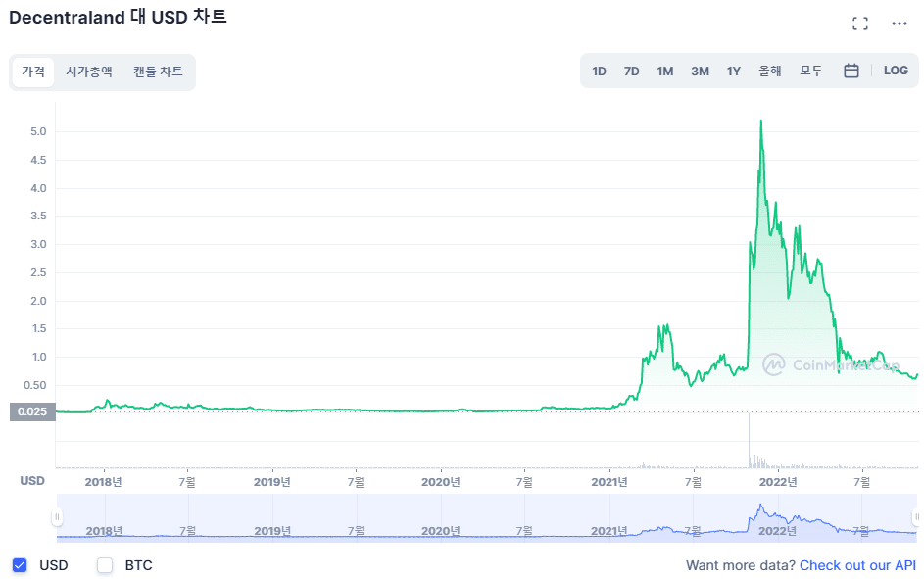Viewport: 924px width, 579px height.
Task: Enable the USD checkbox
Action: coord(20,565)
